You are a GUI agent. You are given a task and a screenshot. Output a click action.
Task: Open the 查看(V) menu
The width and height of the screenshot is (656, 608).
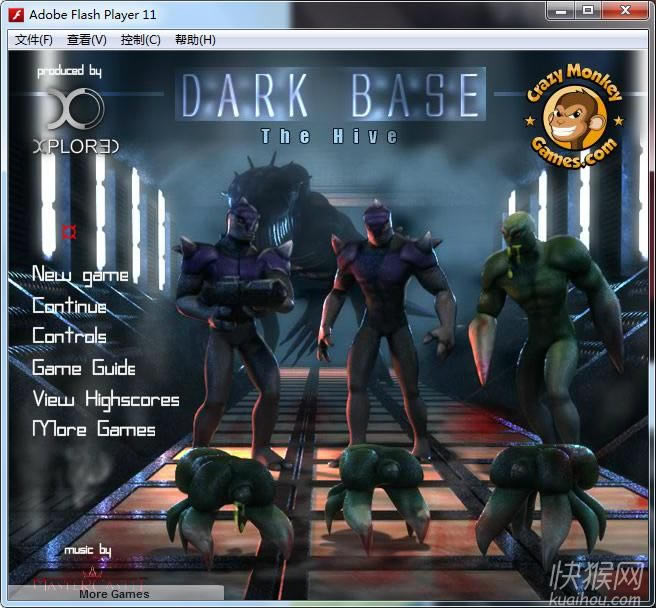pyautogui.click(x=86, y=40)
